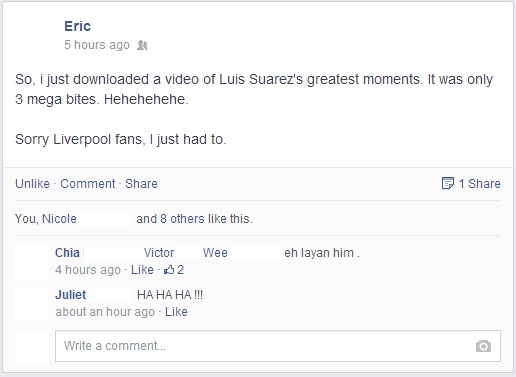Open the 4 hours ago comment timestamp

[x=88, y=270]
